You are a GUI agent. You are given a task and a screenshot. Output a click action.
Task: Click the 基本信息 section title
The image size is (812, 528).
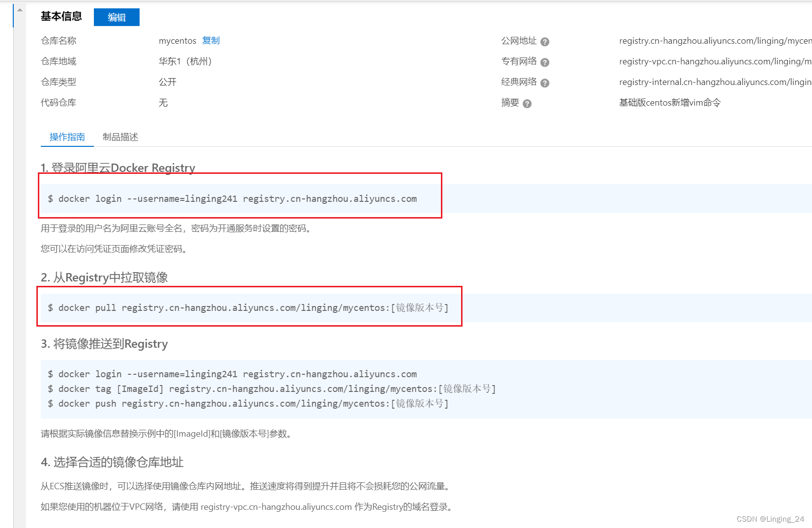click(61, 17)
